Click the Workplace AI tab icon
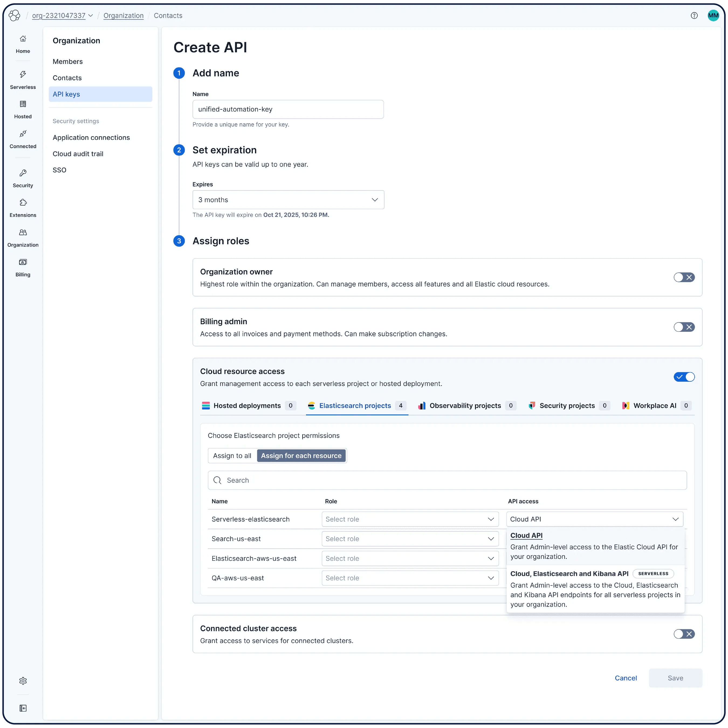This screenshot has width=728, height=728. [x=626, y=406]
